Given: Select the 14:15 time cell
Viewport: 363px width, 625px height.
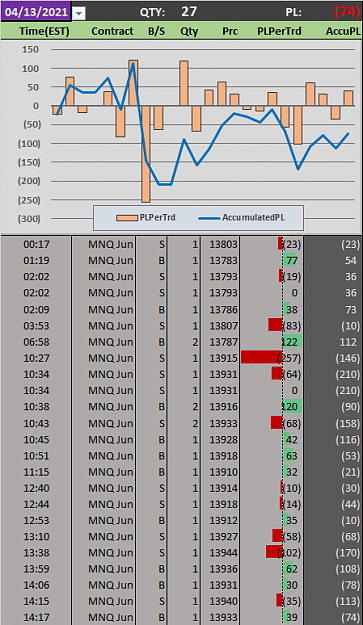Looking at the screenshot, I should point(36,601).
